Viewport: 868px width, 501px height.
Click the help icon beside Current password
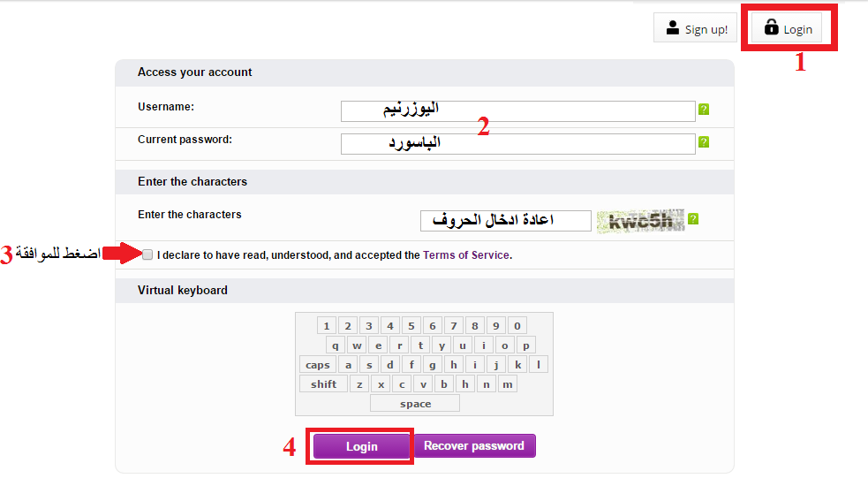(x=704, y=142)
